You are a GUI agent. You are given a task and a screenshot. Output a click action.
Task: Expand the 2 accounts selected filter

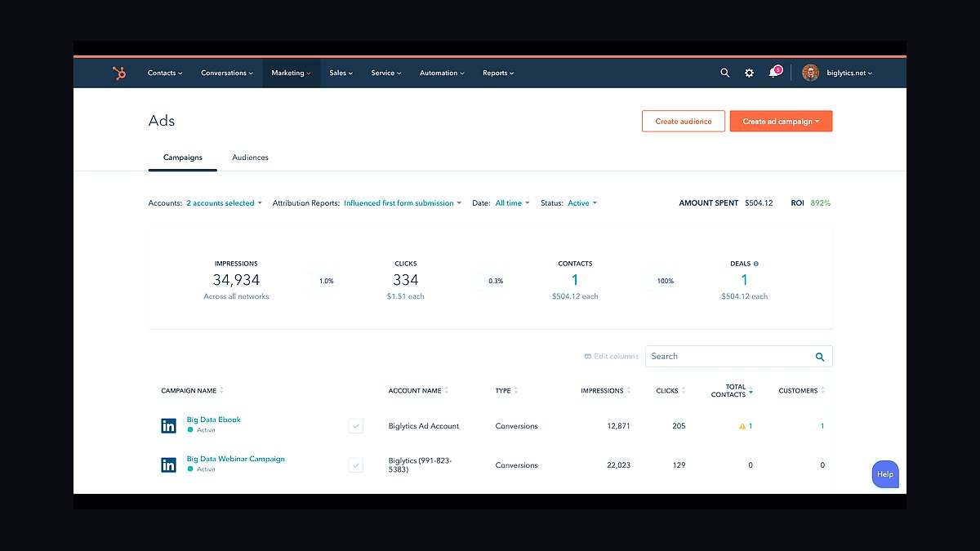point(225,203)
